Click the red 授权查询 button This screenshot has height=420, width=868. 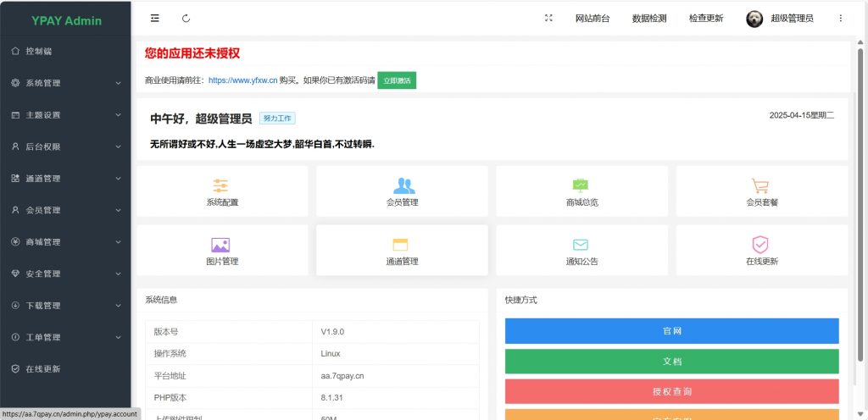coord(671,392)
